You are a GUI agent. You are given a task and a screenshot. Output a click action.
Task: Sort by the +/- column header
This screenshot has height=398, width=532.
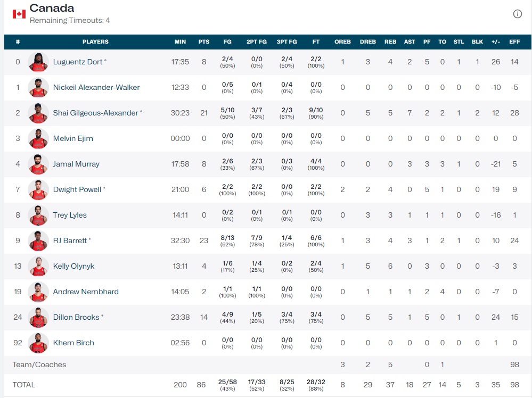click(x=496, y=42)
